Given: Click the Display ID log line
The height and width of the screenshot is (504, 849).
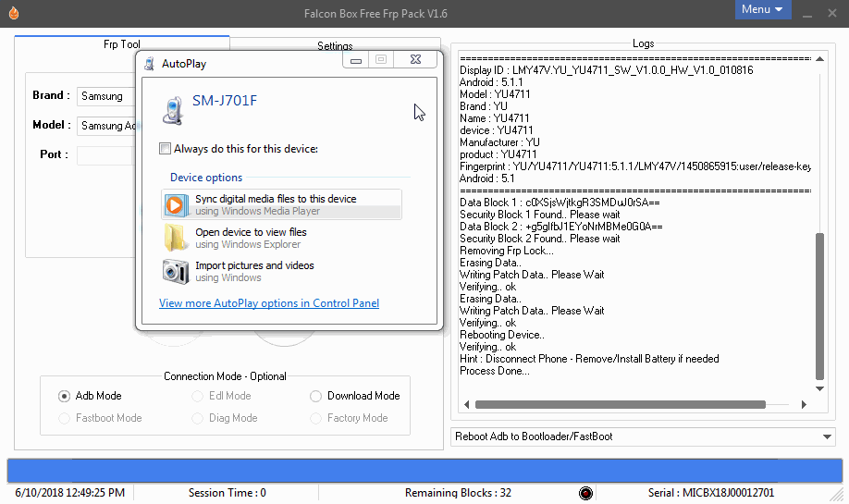Looking at the screenshot, I should pyautogui.click(x=607, y=70).
